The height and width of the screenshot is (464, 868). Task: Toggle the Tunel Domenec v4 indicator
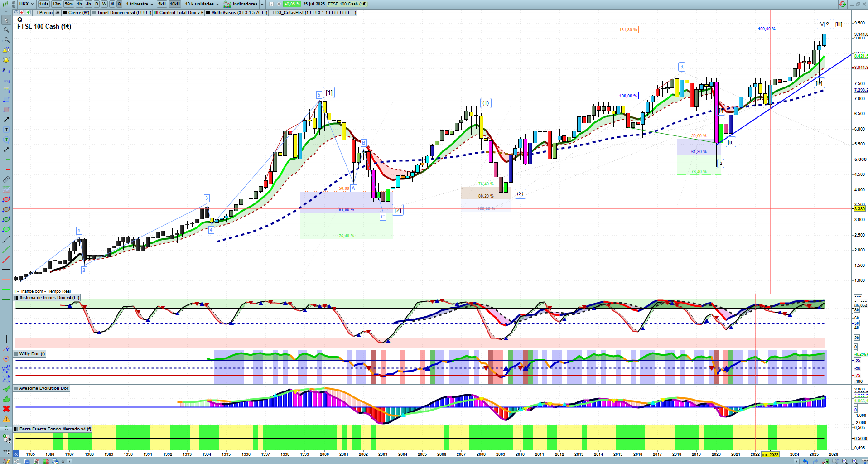coord(121,13)
